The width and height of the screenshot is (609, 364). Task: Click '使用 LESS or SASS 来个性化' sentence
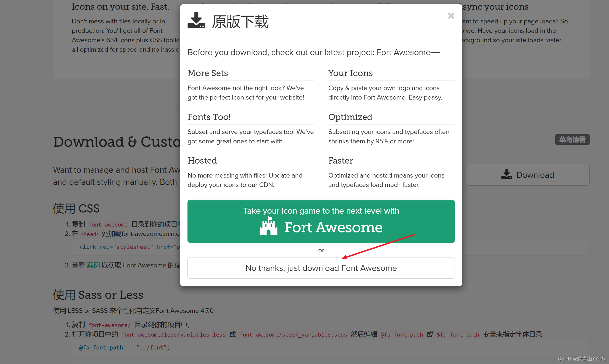[x=133, y=311]
